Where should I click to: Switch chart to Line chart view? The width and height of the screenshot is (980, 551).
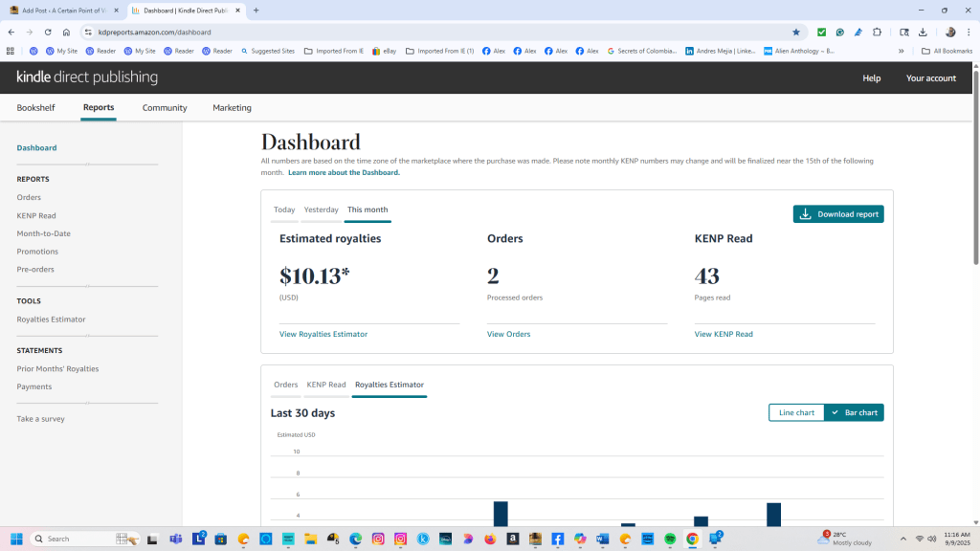[796, 412]
